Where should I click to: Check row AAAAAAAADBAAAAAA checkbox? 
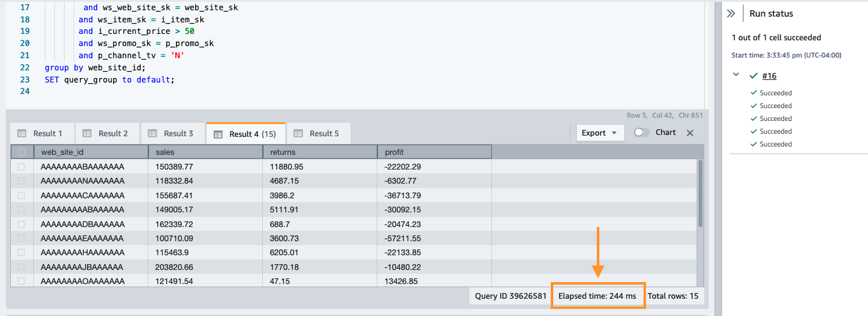(x=22, y=224)
